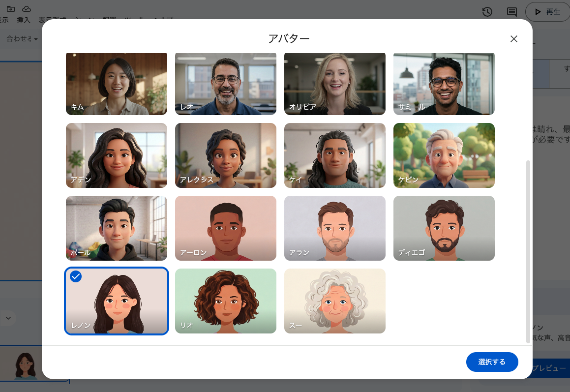The width and height of the screenshot is (570, 392).
Task: Check sync status via the cloud icon
Action: tap(26, 8)
